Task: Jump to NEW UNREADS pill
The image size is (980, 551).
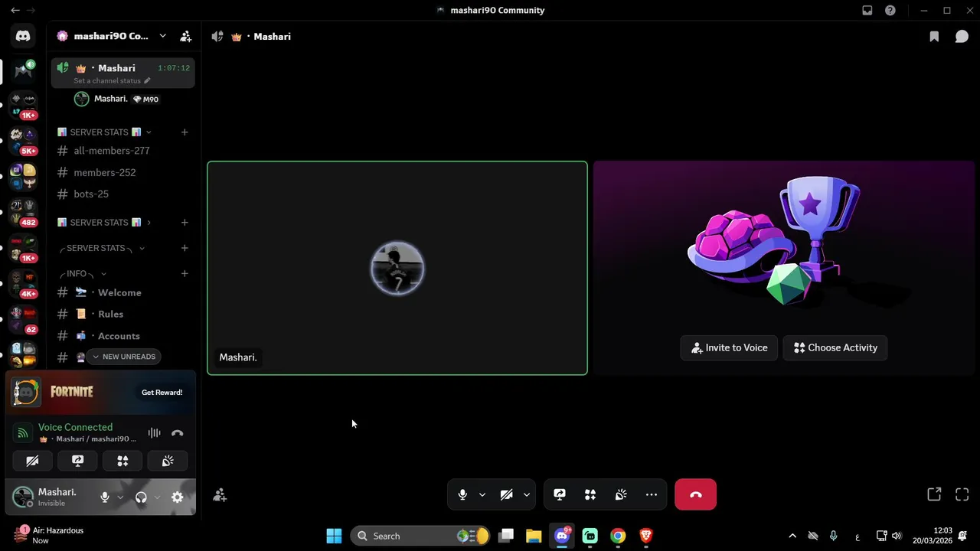Action: coord(123,357)
